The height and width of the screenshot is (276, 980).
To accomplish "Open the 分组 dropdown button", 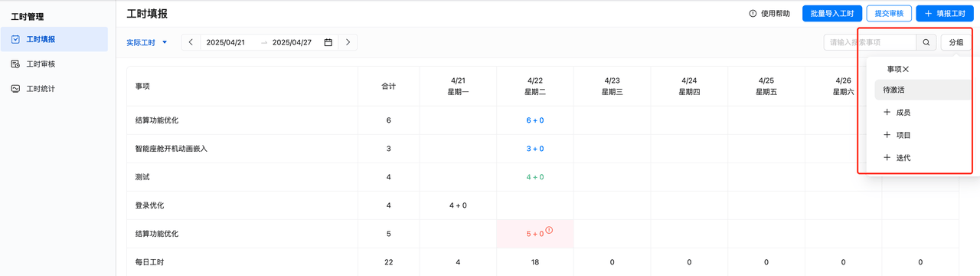I will pos(955,42).
